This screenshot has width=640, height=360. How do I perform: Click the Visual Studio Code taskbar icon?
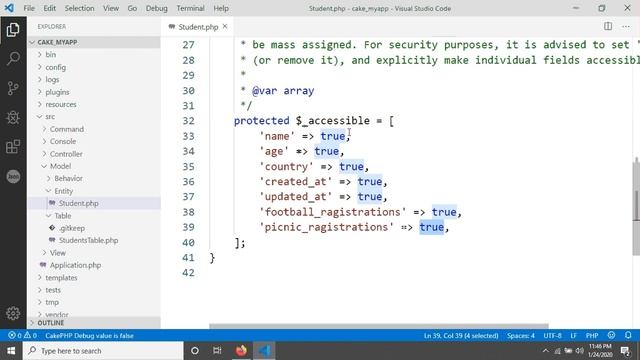[264, 351]
